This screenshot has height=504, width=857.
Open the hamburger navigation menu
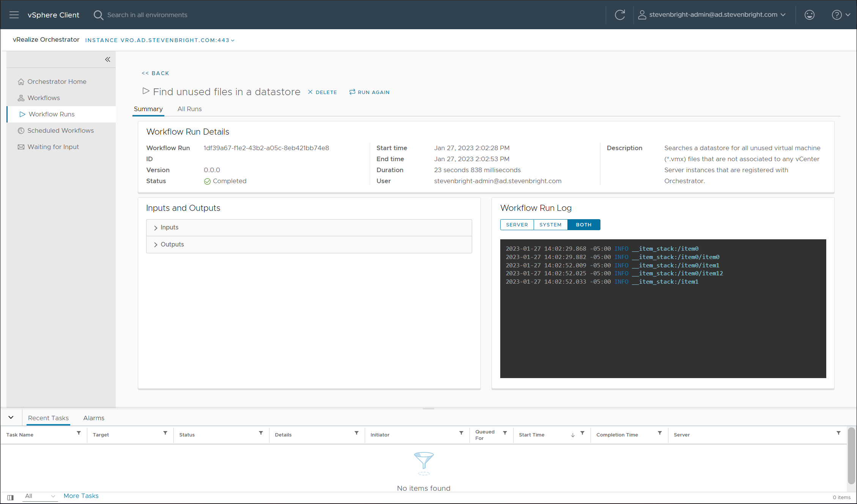click(x=14, y=15)
